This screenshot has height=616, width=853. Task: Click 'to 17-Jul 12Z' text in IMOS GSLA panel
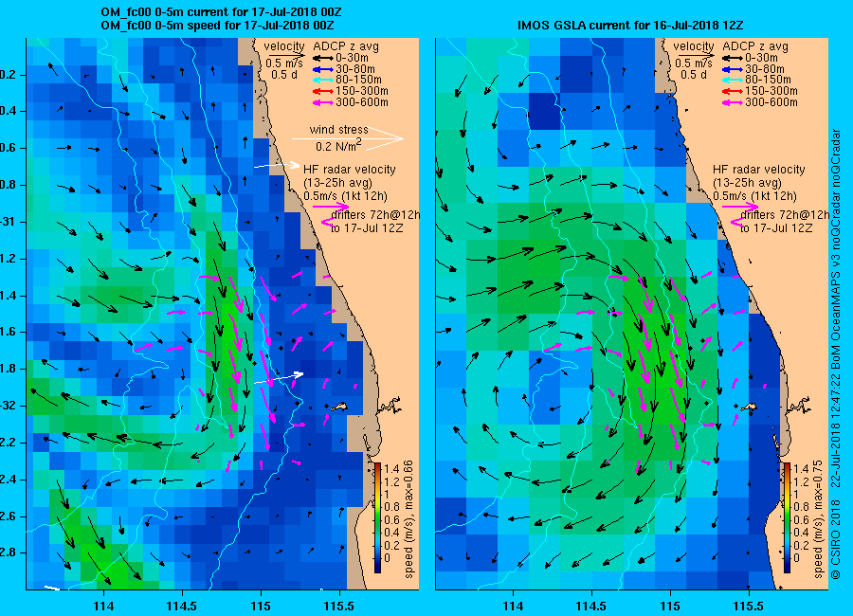click(x=776, y=228)
